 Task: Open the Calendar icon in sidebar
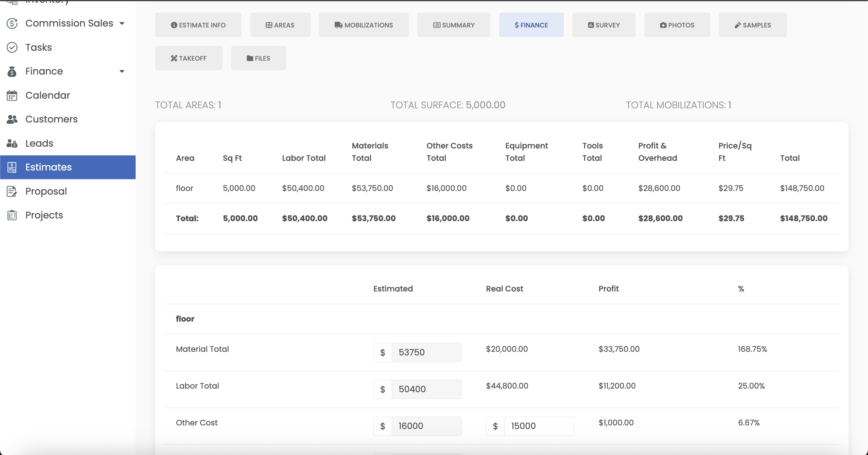pos(12,95)
